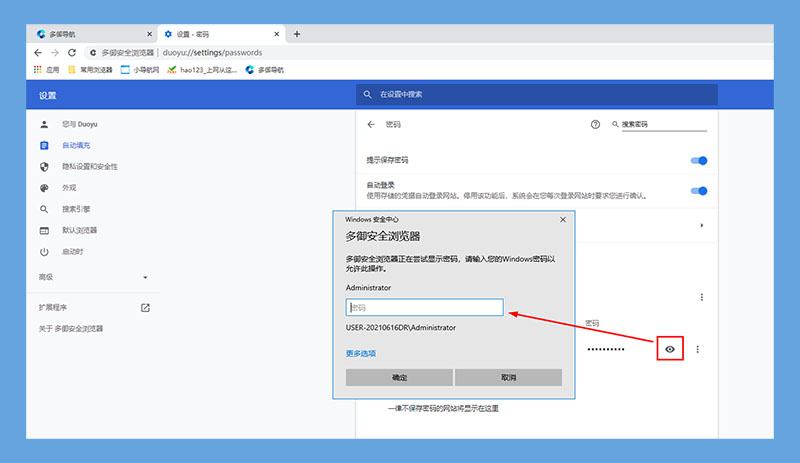Viewport: 800px width, 463px height.
Task: Click the external link icon beside 扩展程序
Action: pyautogui.click(x=145, y=308)
